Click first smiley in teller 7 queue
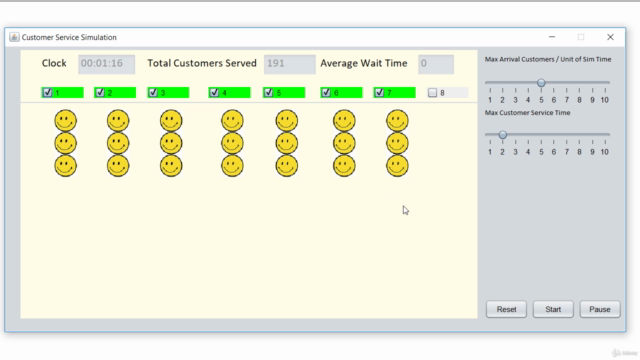This screenshot has width=640, height=360. 397,120
